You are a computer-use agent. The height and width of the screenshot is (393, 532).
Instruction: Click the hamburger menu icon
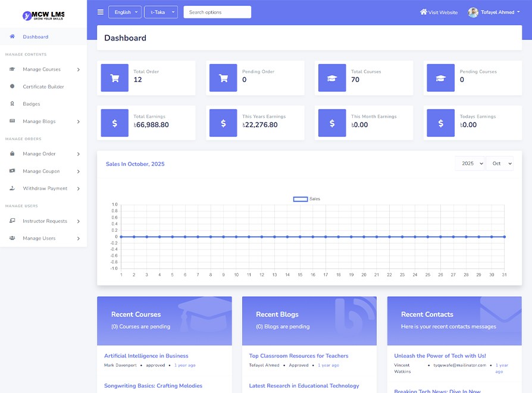pyautogui.click(x=101, y=12)
